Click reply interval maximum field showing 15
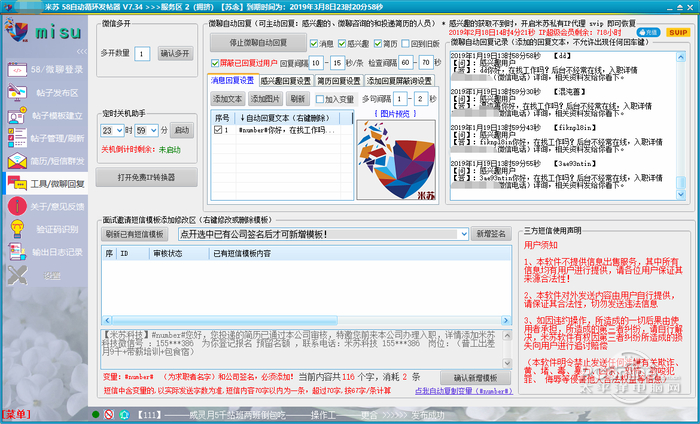This screenshot has height=424, width=700. pyautogui.click(x=337, y=63)
